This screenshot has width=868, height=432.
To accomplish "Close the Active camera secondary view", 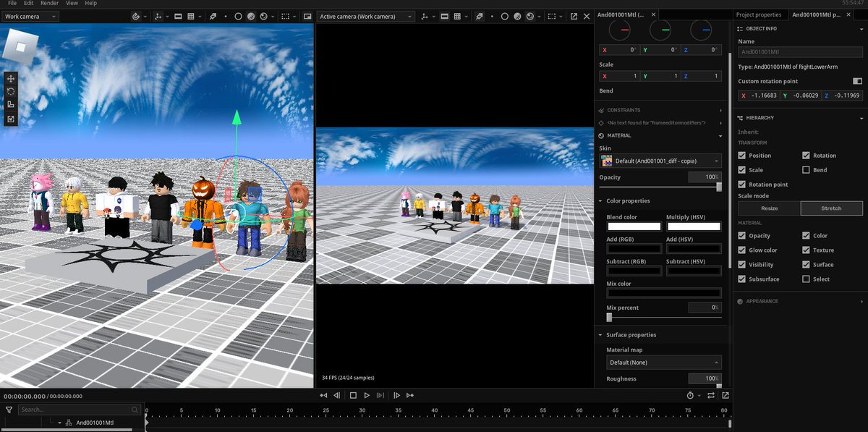I will click(x=585, y=16).
